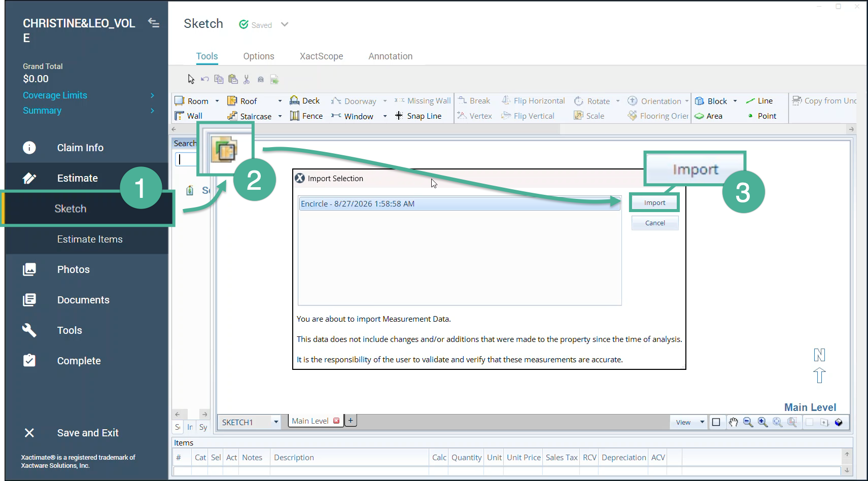868x481 pixels.
Task: Click the copy icon in toolbar
Action: [x=219, y=79]
